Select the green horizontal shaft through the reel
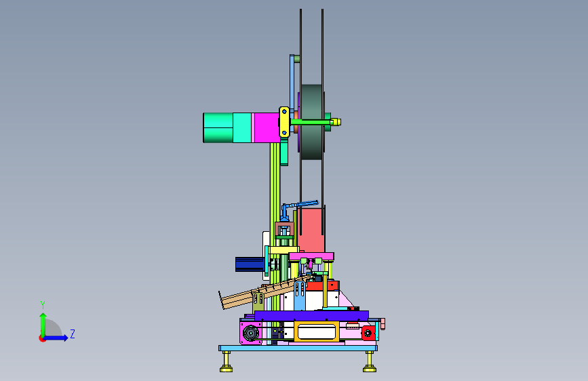Viewport: 588px width, 381px height. (311, 122)
